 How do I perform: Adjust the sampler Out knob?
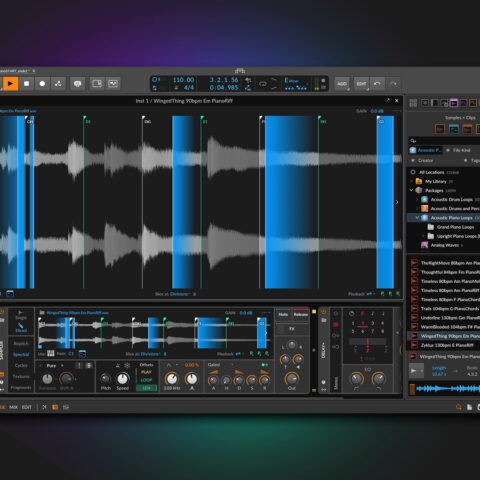pyautogui.click(x=292, y=379)
